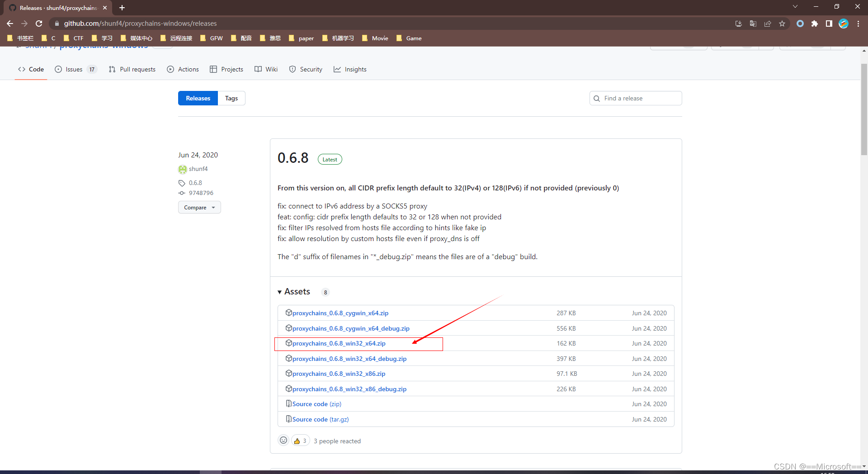The image size is (868, 474).
Task: Toggle the thumbs up reaction
Action: point(300,441)
